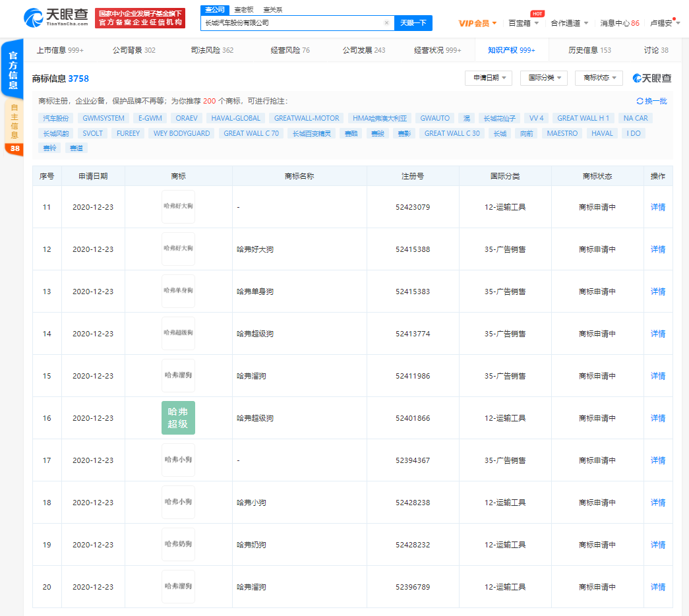689x616 pixels.
Task: Select the 公司背景 tab
Action: tap(134, 50)
